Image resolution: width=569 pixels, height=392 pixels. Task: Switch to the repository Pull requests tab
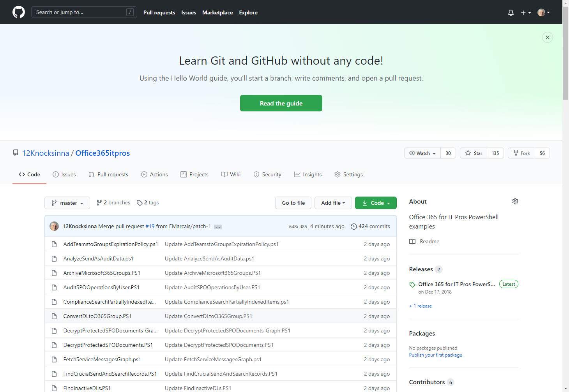click(108, 174)
